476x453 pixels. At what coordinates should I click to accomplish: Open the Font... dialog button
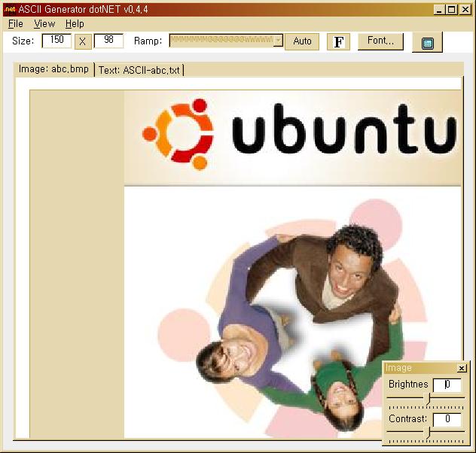380,41
